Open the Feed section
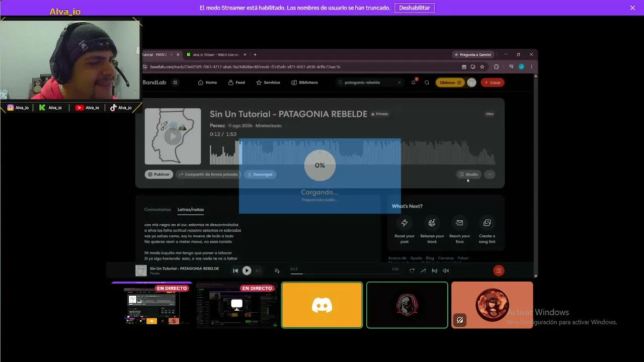This screenshot has width=644, height=362. (236, 82)
